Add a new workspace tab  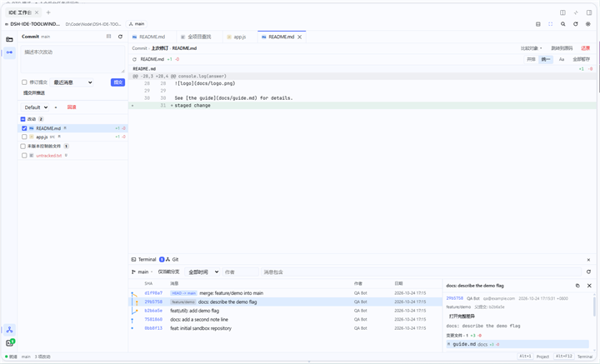click(x=48, y=12)
